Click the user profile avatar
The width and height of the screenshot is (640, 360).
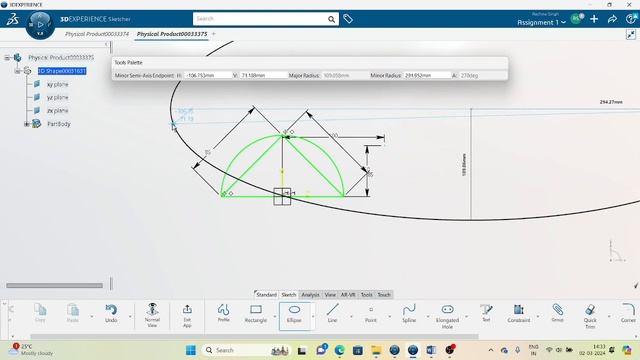tap(576, 18)
